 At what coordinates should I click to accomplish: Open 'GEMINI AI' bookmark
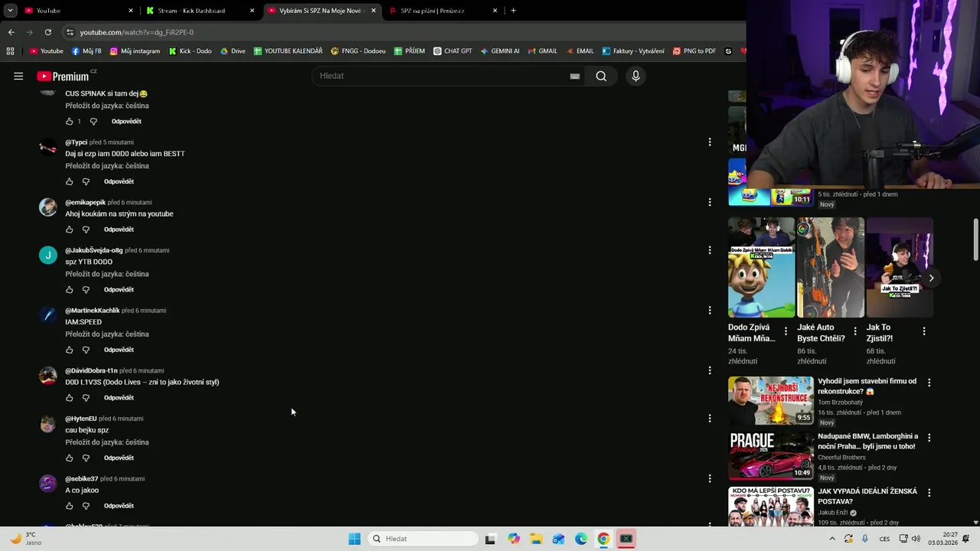click(x=500, y=51)
